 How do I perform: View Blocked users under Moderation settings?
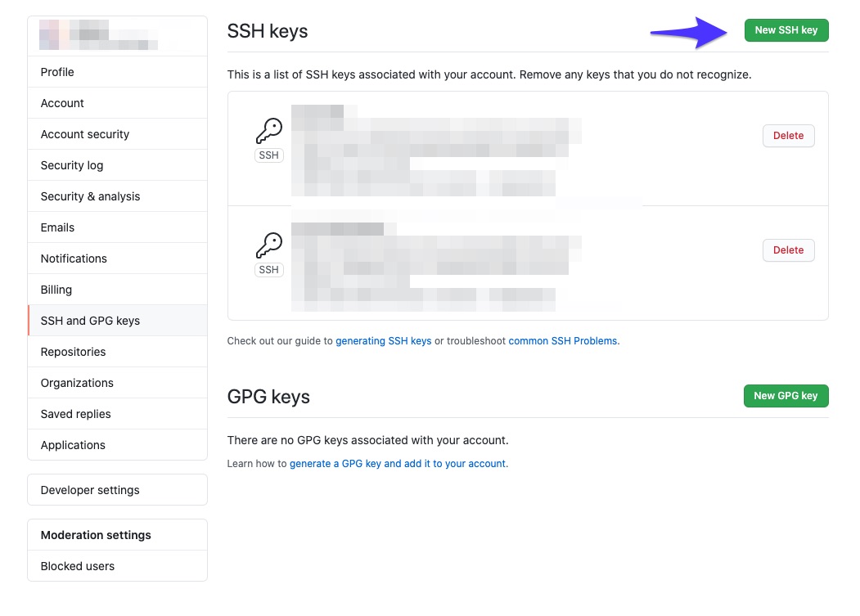(77, 565)
